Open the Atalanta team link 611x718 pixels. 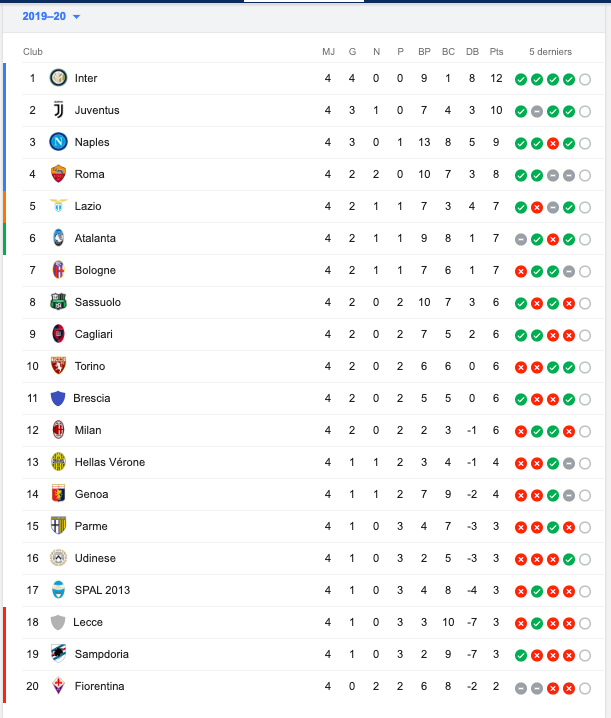coord(95,238)
